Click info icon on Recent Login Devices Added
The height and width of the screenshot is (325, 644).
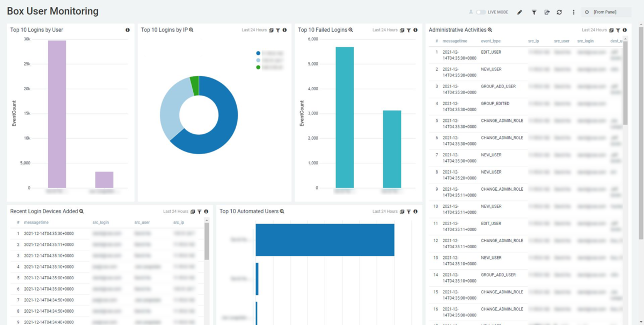(x=206, y=212)
